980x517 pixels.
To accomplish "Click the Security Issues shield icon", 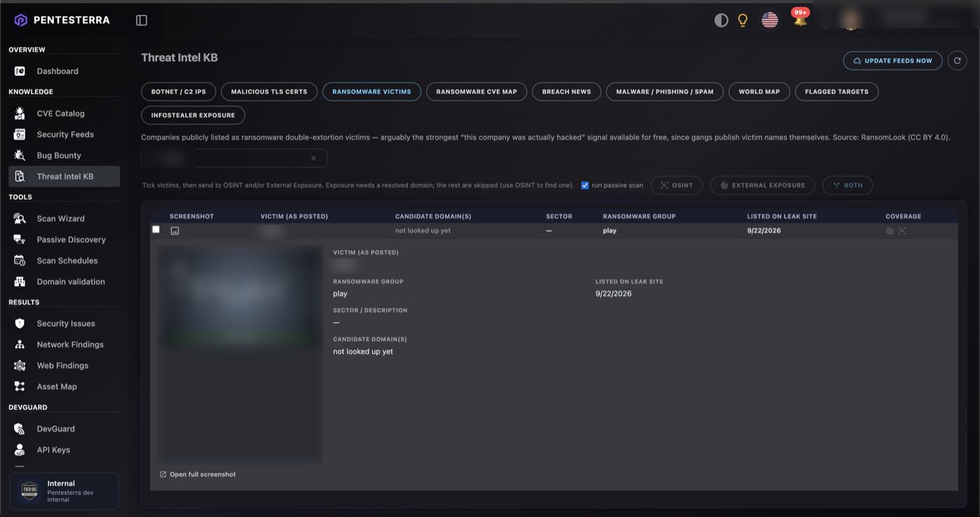I will coord(20,324).
